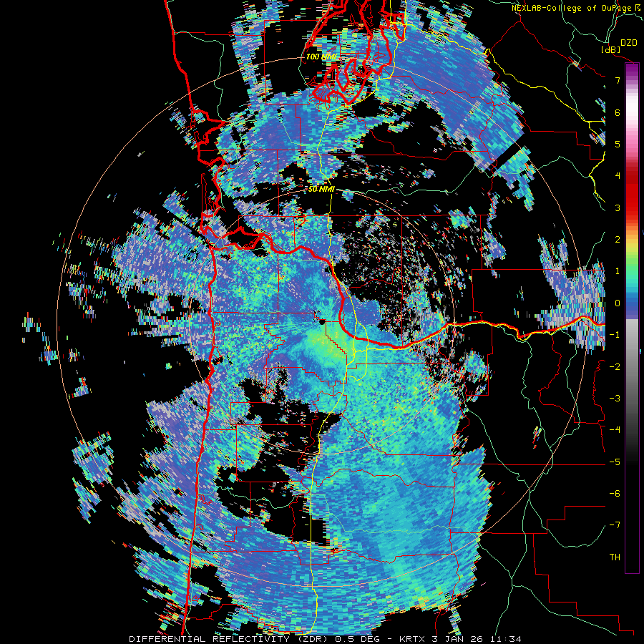Click the -2 dB value on color scale
Viewport: 644px width, 644px height.
[x=615, y=366]
